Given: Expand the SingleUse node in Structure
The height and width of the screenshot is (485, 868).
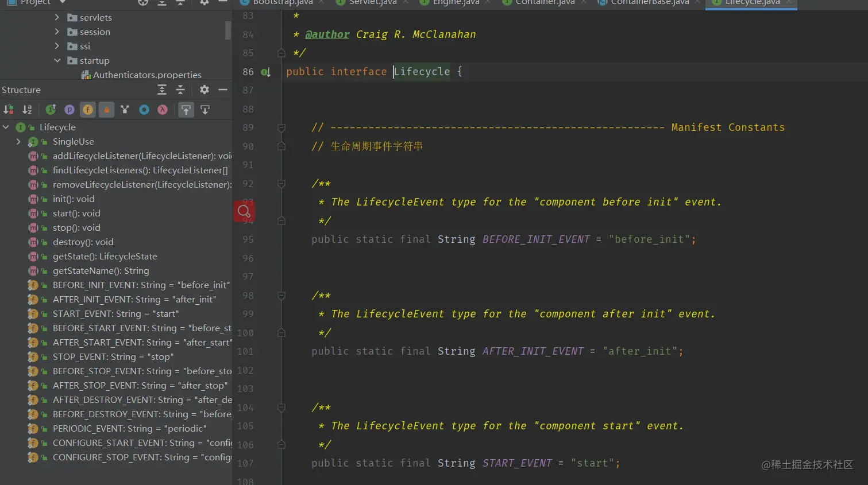Looking at the screenshot, I should pos(18,142).
